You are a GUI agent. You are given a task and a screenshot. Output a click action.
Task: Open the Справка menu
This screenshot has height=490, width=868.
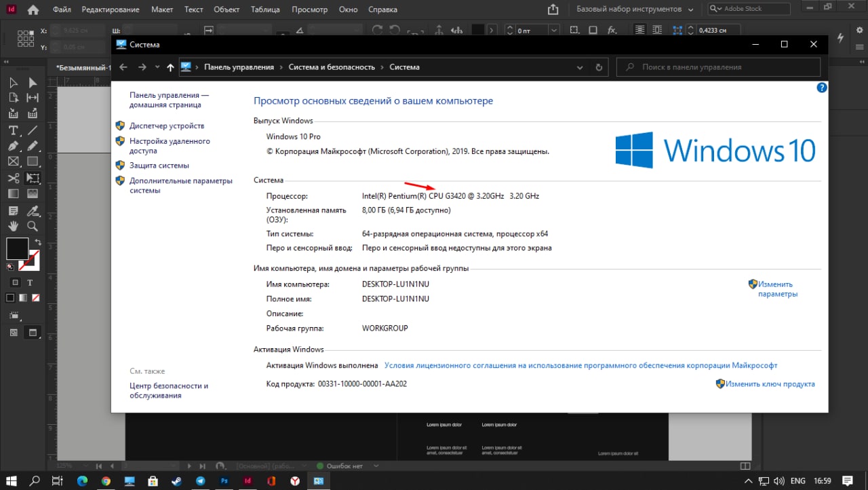383,10
